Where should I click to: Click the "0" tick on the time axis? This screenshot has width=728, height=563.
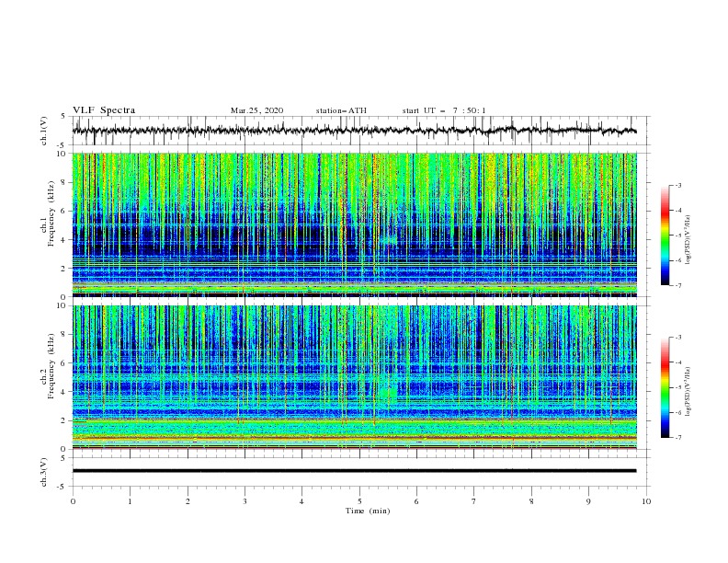tap(73, 501)
